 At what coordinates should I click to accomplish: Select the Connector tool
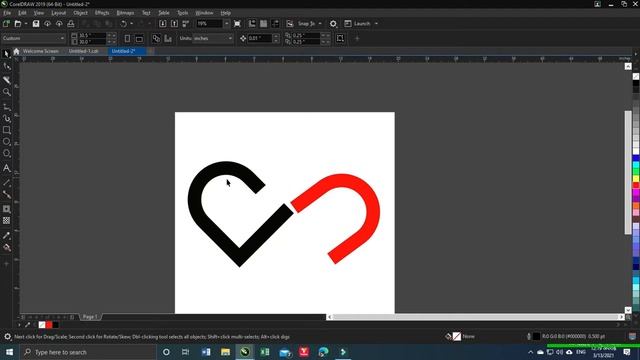pyautogui.click(x=7, y=194)
